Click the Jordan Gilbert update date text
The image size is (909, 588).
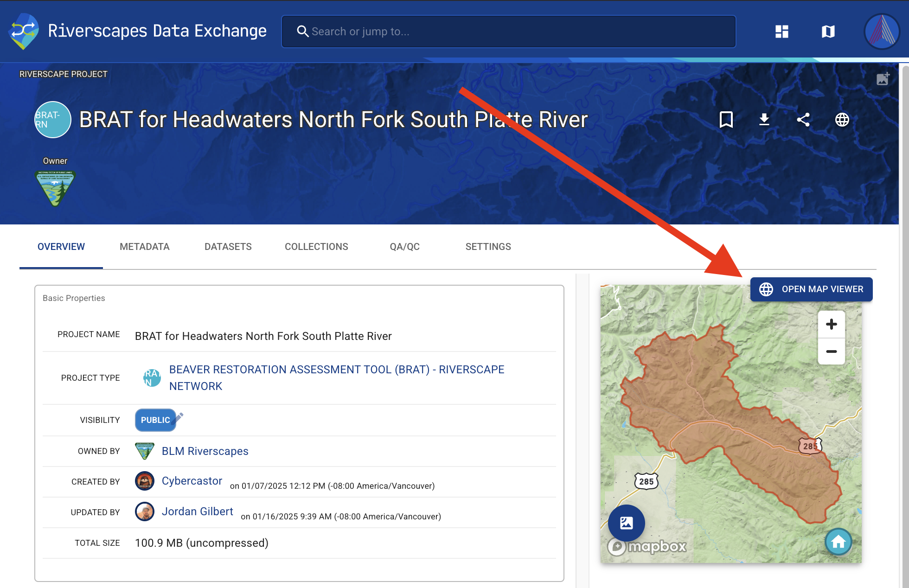[341, 517]
